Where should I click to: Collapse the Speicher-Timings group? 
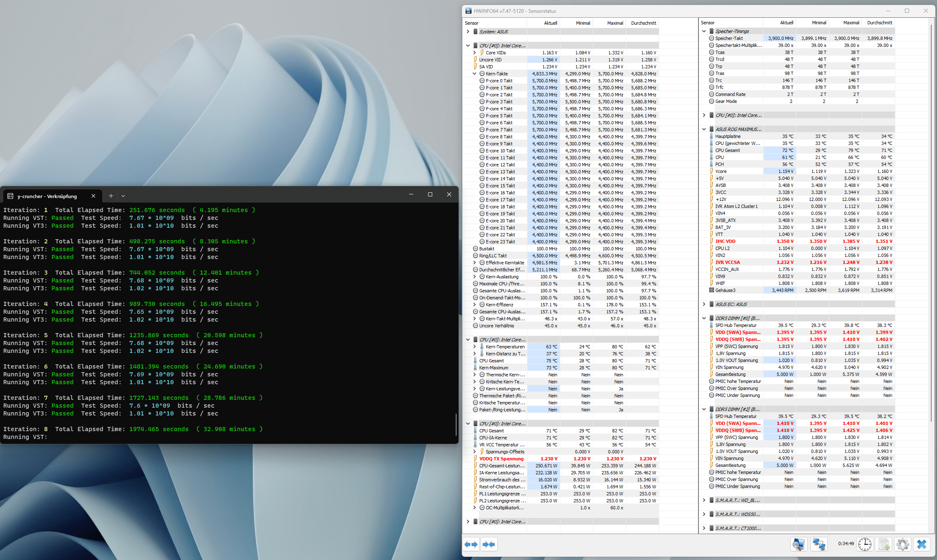pos(704,31)
